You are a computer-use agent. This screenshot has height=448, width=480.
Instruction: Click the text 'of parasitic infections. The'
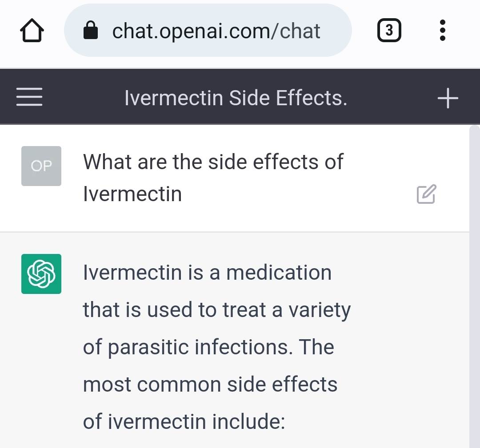(208, 346)
